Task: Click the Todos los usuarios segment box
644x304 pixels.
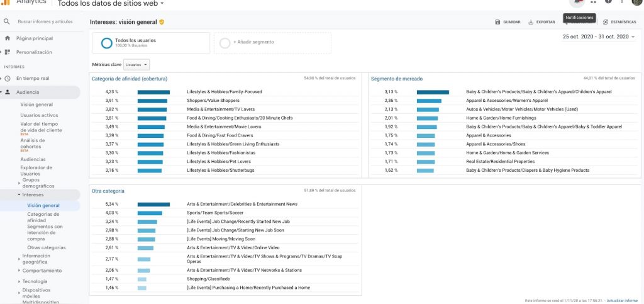Action: point(151,43)
